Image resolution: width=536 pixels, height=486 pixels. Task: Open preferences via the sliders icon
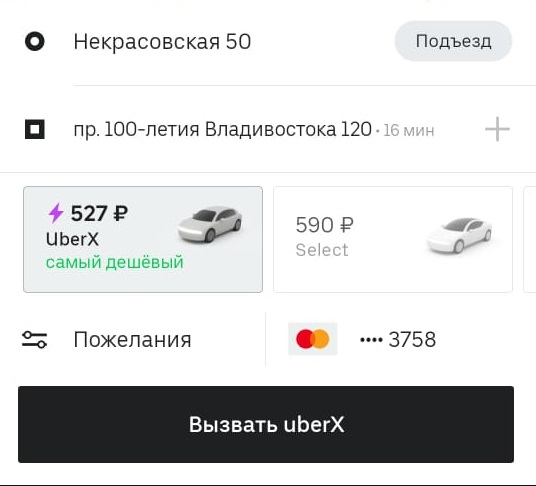point(35,339)
